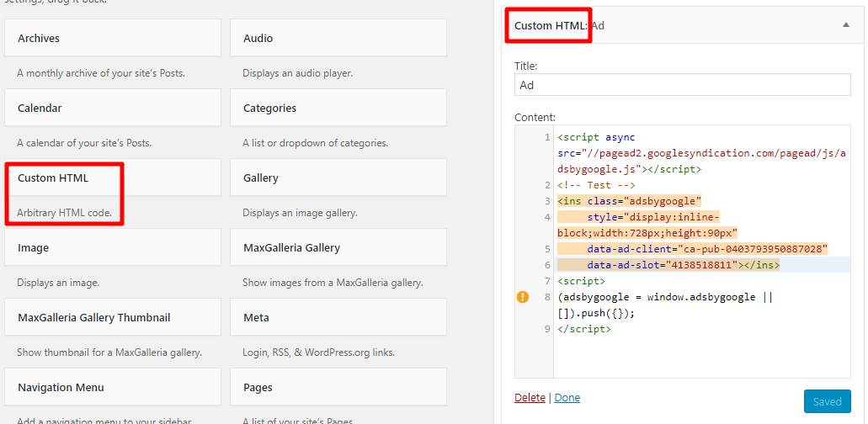Click 'A list or dropdown of categories.' description
Image resolution: width=868 pixels, height=424 pixels.
click(x=315, y=143)
